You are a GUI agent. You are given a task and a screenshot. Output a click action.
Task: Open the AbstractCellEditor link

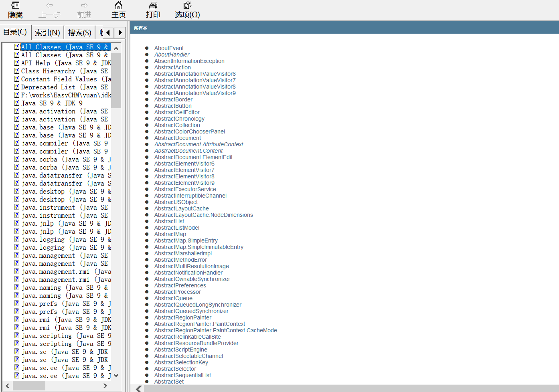point(177,112)
